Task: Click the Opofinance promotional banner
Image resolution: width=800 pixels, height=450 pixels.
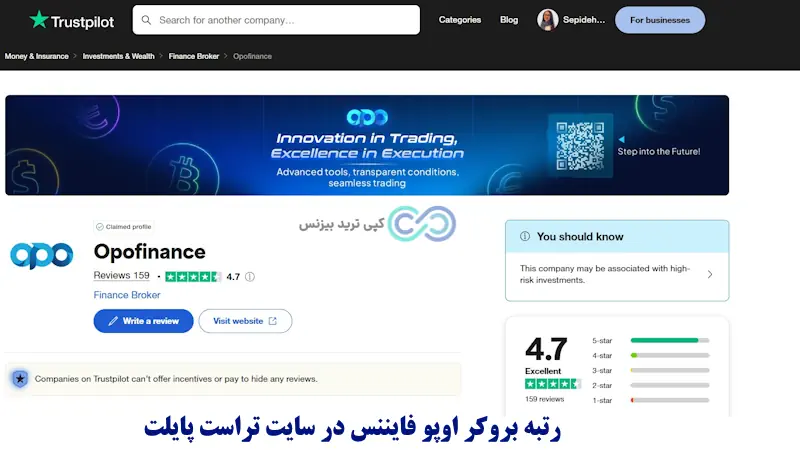Action: tap(367, 145)
